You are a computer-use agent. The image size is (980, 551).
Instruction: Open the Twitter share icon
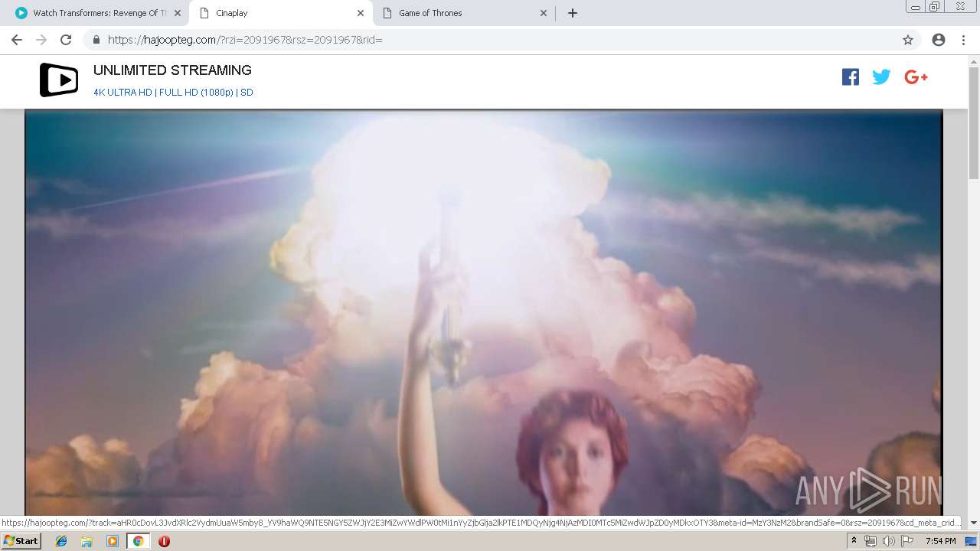coord(881,77)
